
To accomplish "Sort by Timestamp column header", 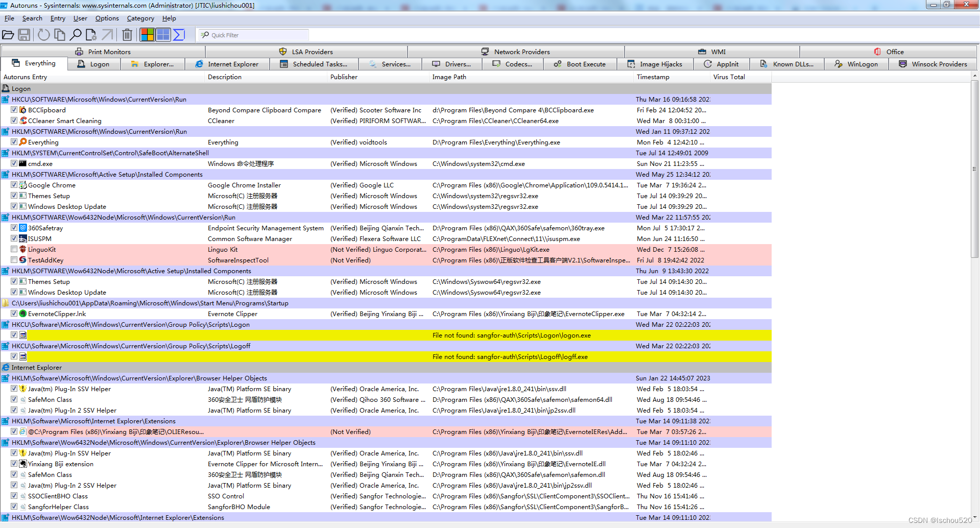I will coord(672,77).
